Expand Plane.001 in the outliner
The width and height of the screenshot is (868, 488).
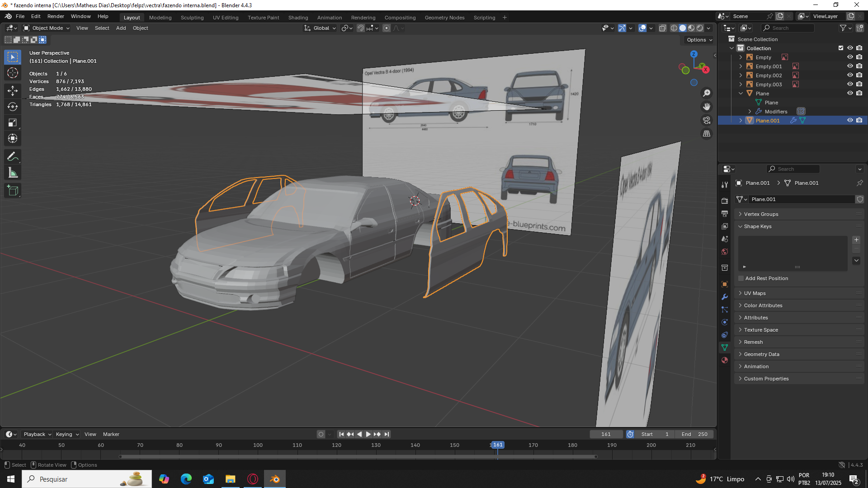click(x=741, y=121)
